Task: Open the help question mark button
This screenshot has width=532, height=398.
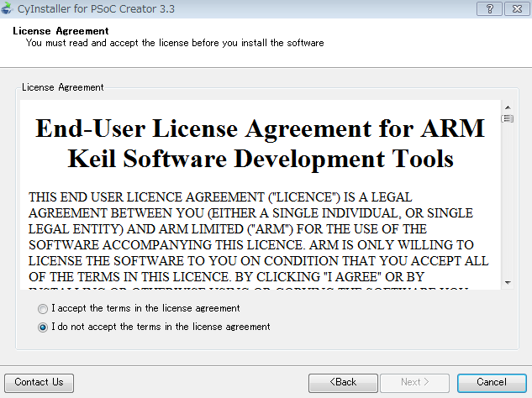Action: click(489, 8)
